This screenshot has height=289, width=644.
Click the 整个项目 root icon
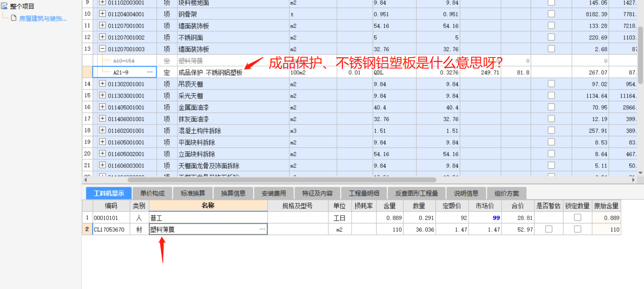4,6
